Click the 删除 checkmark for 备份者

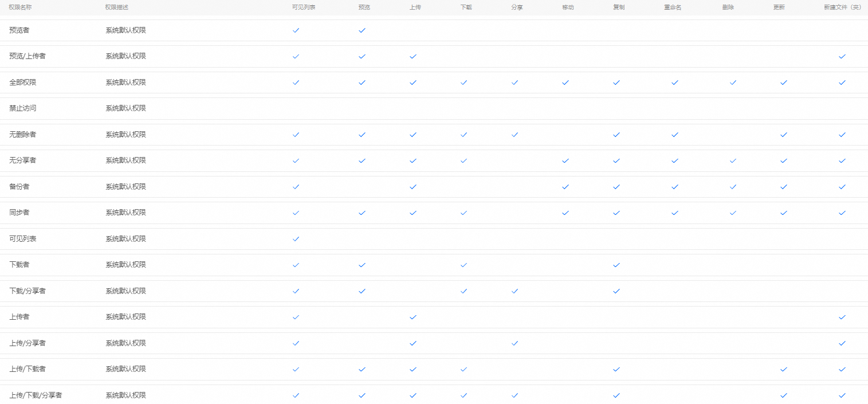pyautogui.click(x=733, y=187)
